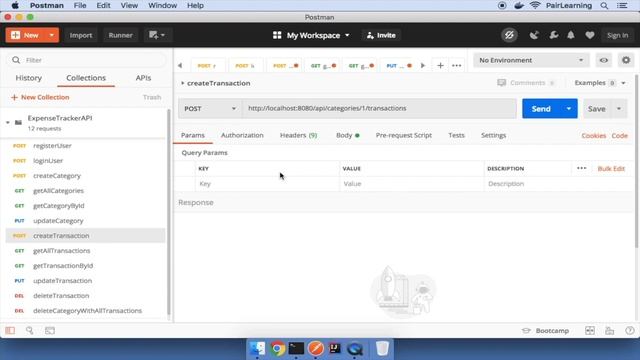Viewport: 640px width, 360px height.
Task: Open the capture requests satellite icon
Action: pos(534,36)
